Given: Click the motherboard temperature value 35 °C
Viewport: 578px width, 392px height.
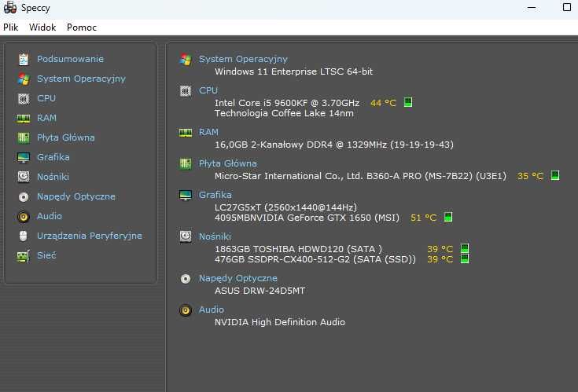Looking at the screenshot, I should 530,176.
